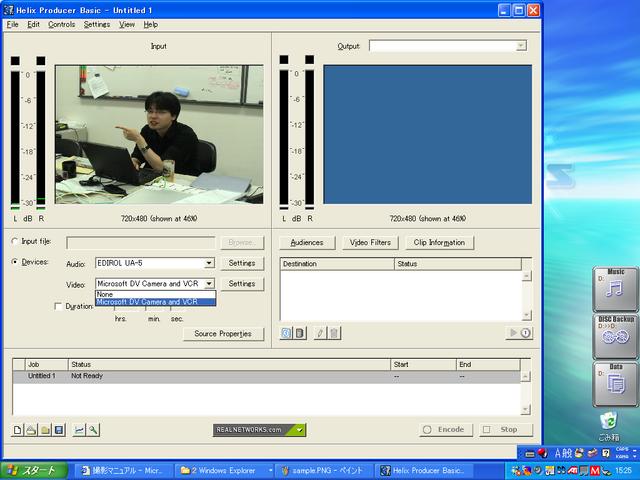Open the Settings menu
The image size is (640, 480).
click(97, 24)
